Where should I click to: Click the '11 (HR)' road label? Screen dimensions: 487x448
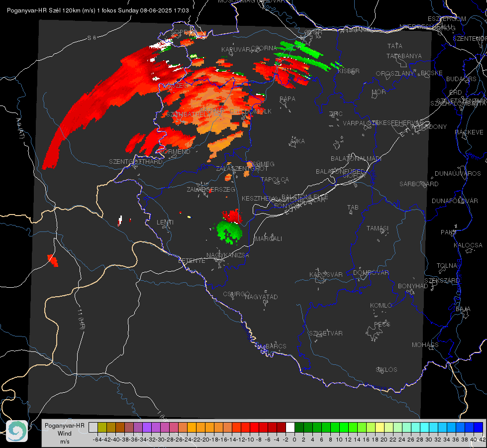coord(81,319)
